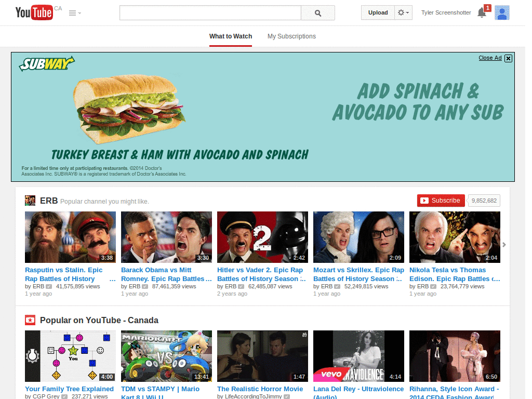Click the CGP Grey channel name
This screenshot has width=532, height=399.
tap(46, 396)
